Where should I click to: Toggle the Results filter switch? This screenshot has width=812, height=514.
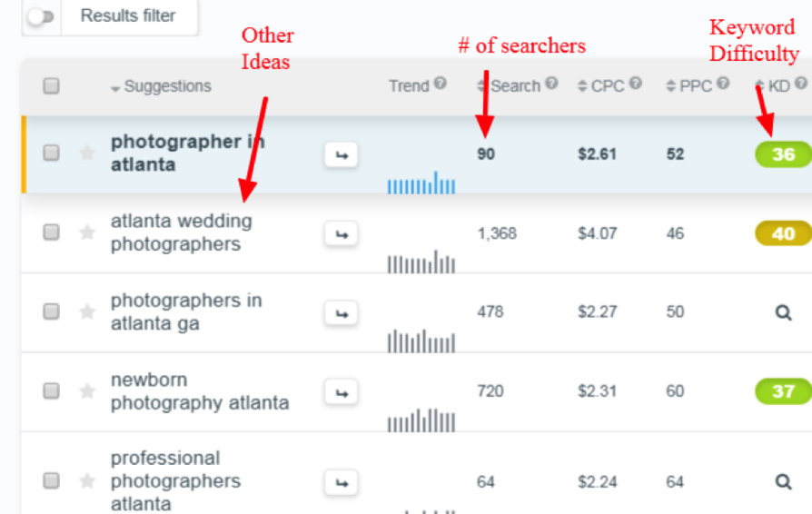(x=40, y=17)
